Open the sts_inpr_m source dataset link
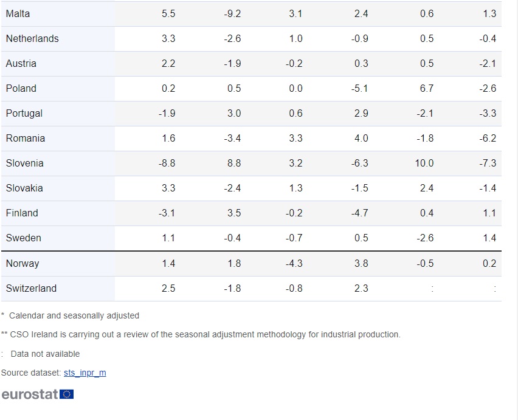 click(85, 373)
